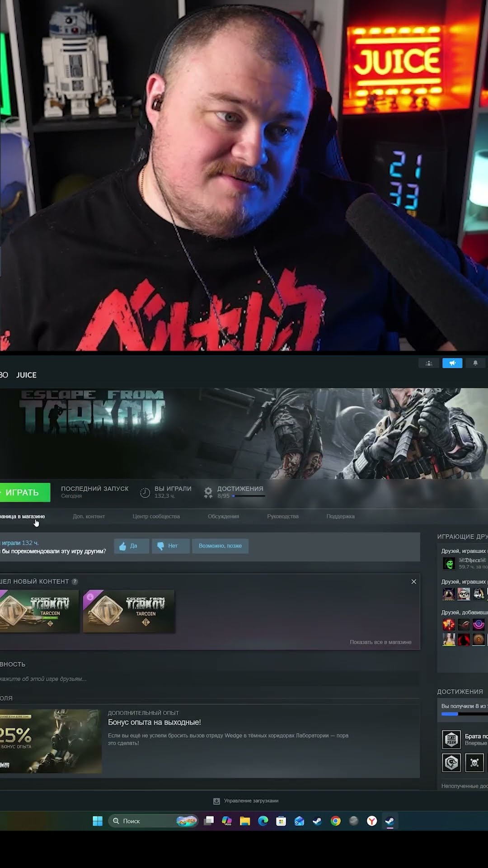Viewport: 488px width, 868px height.
Task: Click the gear icon beside ДОСТИЖЕНИЯ
Action: click(208, 492)
